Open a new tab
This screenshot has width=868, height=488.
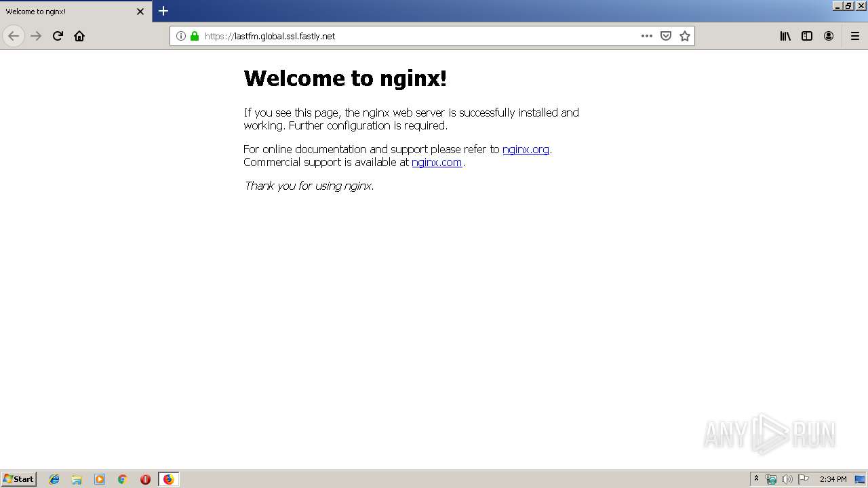pos(163,11)
